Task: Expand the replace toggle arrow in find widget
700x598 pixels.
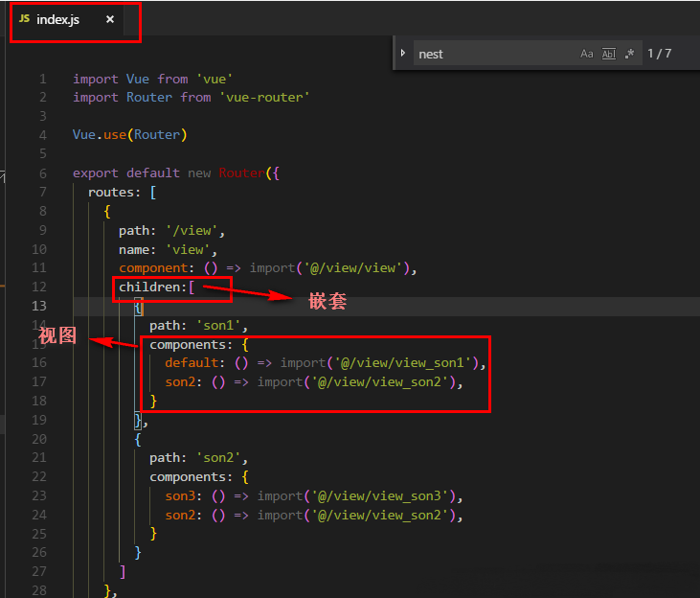Action: tap(403, 53)
